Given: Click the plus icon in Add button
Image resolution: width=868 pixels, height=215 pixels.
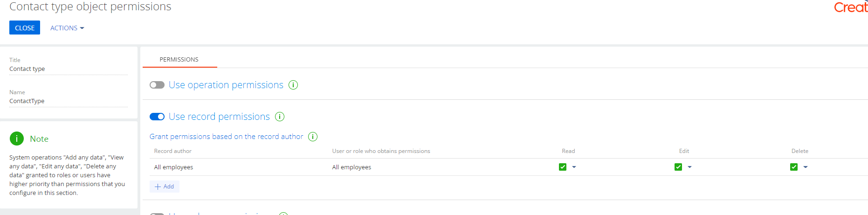Looking at the screenshot, I should 158,187.
